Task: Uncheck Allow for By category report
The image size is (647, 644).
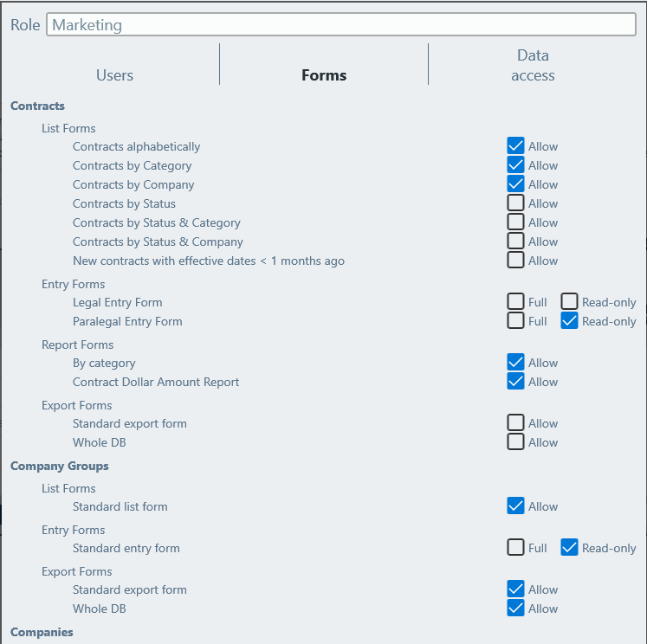Action: [516, 363]
